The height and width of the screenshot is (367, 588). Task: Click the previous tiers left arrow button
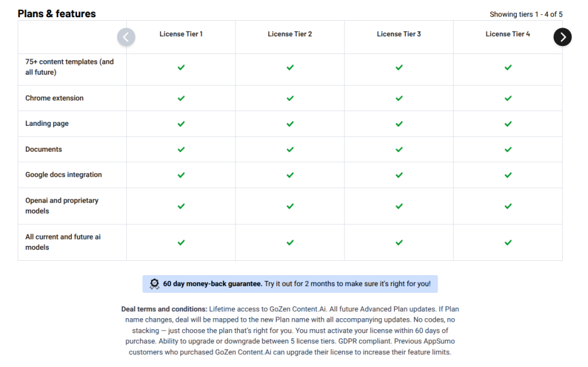click(126, 37)
